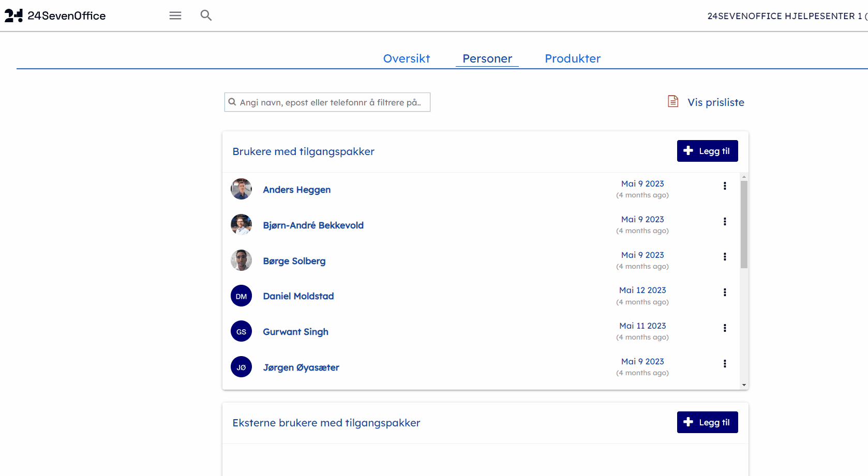Select the Personer tab

(x=487, y=58)
